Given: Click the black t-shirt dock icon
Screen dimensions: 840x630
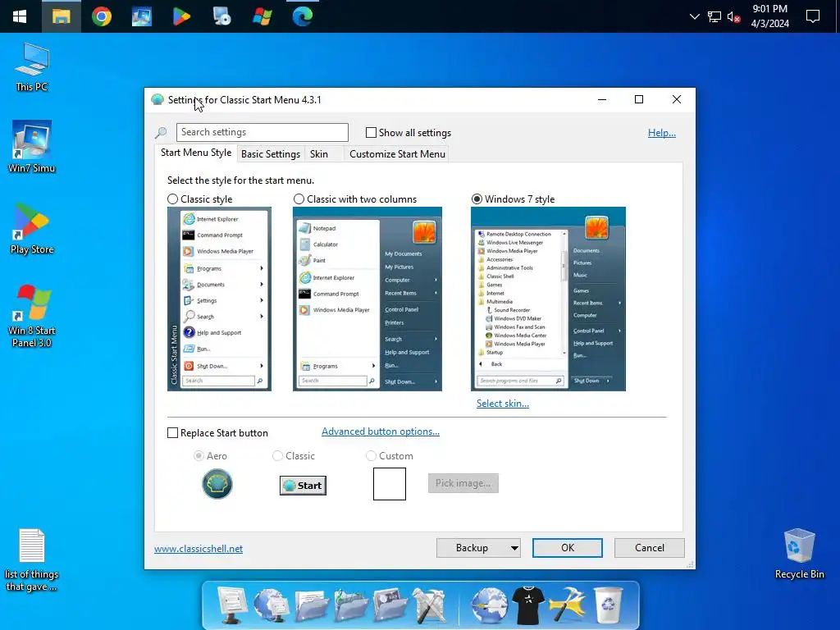Looking at the screenshot, I should pos(528,605).
